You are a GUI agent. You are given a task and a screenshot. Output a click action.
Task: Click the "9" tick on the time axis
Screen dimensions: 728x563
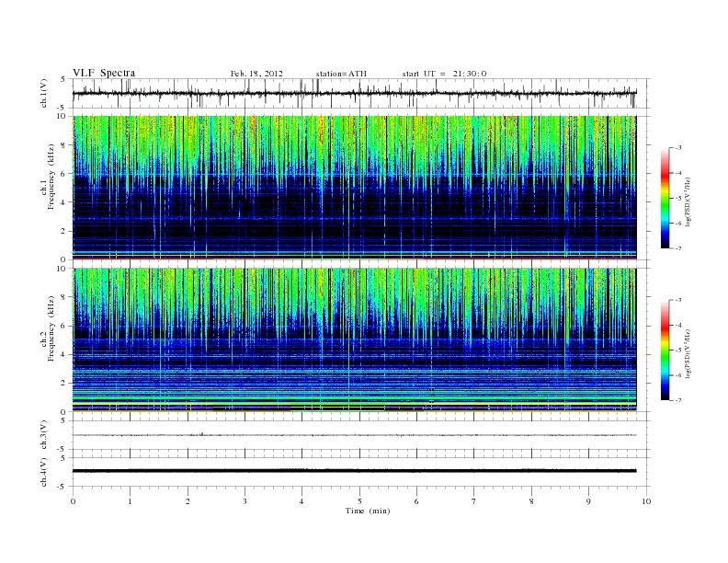(588, 501)
